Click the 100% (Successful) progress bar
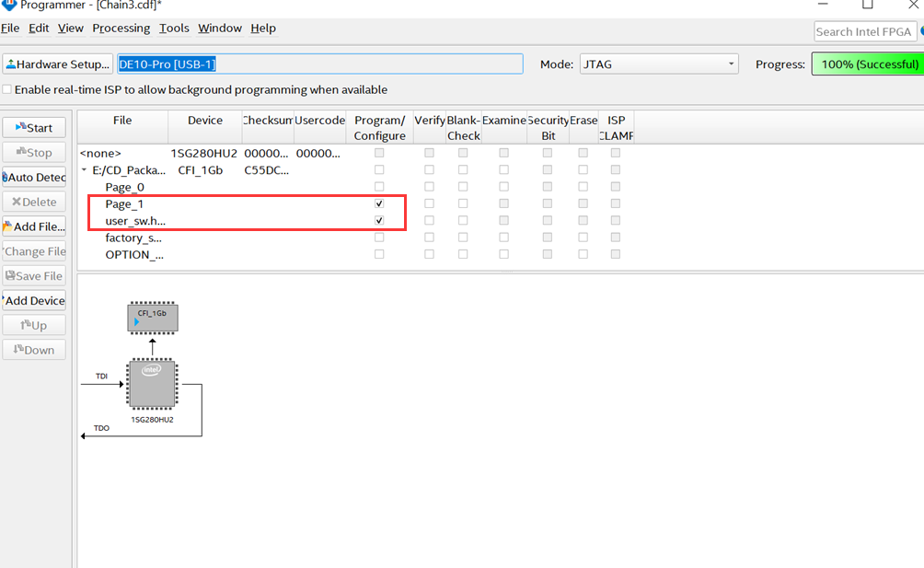This screenshot has width=924, height=568. click(x=868, y=64)
